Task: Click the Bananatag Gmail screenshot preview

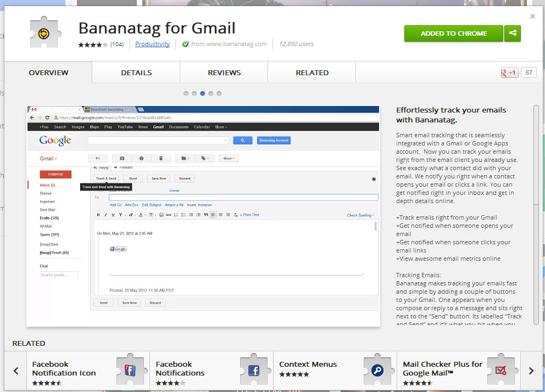Action: coord(203,214)
